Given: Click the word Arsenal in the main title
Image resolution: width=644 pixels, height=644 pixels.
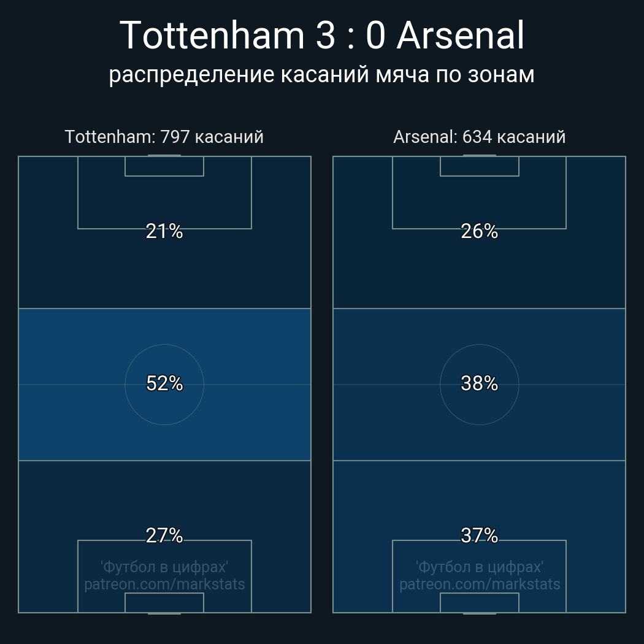Looking at the screenshot, I should pyautogui.click(x=461, y=36).
